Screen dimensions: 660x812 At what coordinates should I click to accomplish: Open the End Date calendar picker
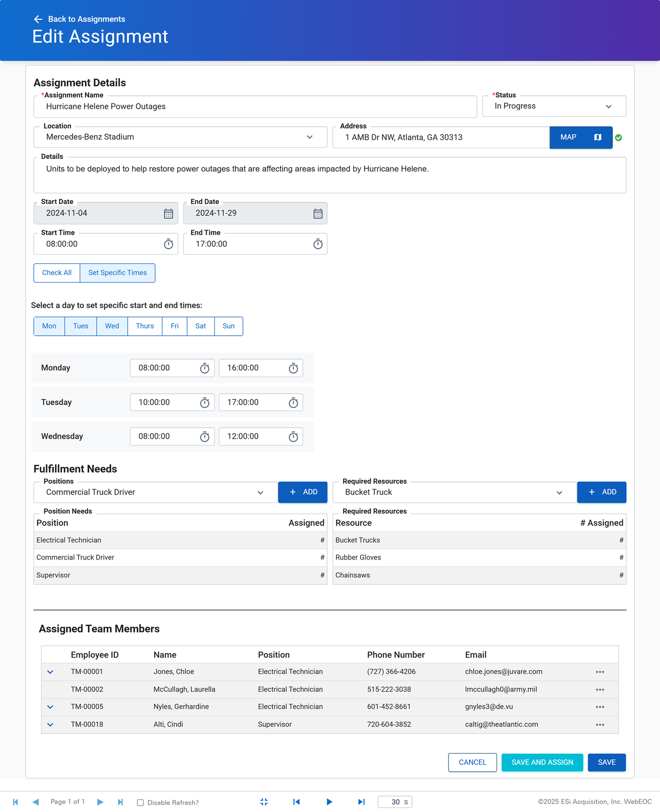[318, 214]
